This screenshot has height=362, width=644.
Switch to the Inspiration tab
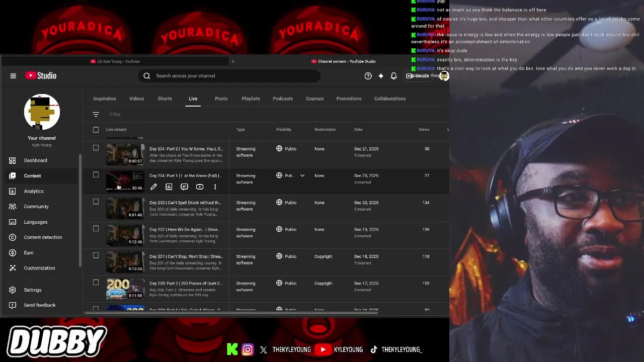point(105,99)
